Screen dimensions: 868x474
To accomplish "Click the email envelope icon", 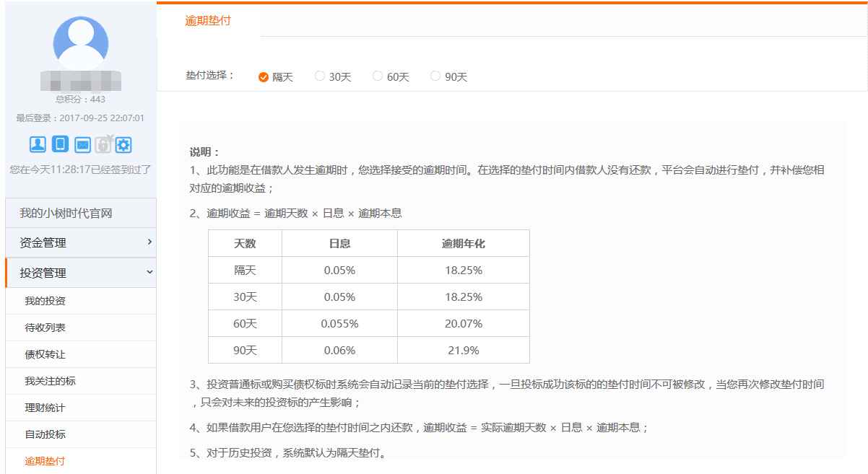I will click(82, 145).
